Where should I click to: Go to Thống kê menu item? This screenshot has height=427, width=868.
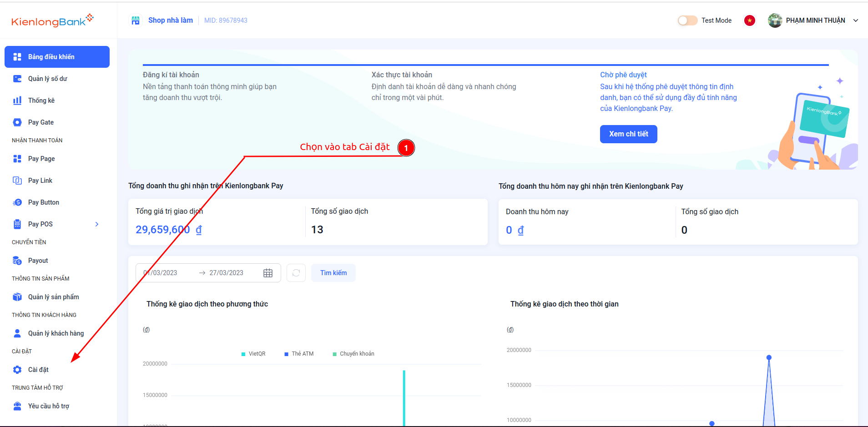click(x=57, y=100)
